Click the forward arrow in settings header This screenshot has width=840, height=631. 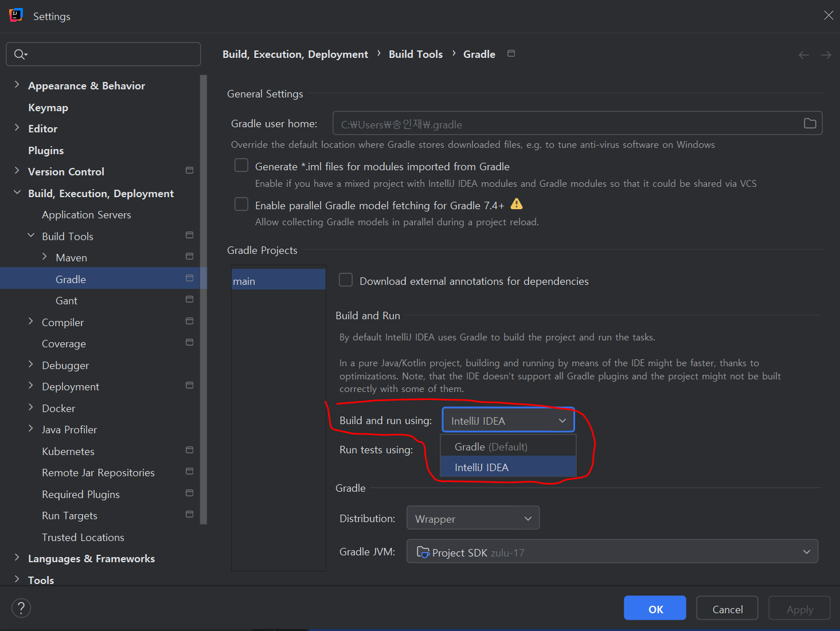(826, 55)
